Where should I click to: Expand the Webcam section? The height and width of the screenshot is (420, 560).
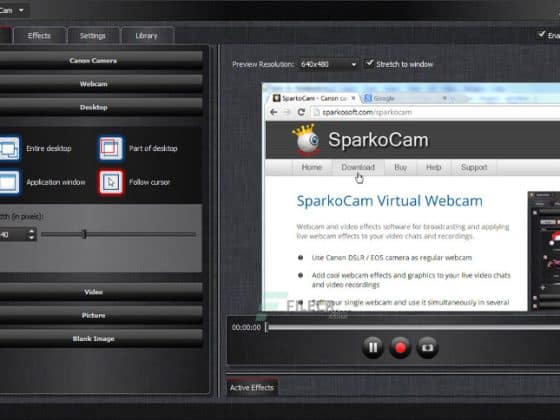101,84
